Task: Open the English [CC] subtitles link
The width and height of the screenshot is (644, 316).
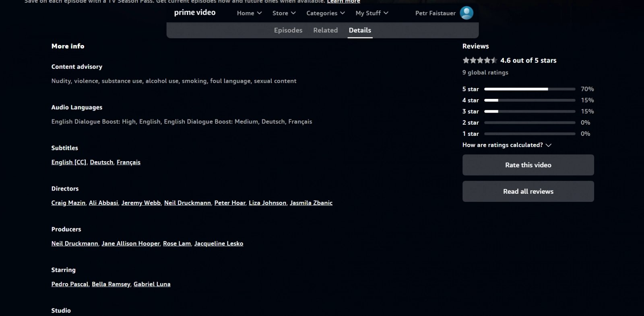Action: point(69,162)
